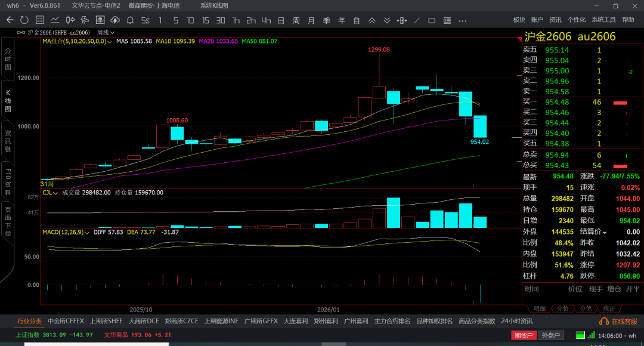Click the rectangle window layout icon
The image size is (644, 346).
(432, 20)
